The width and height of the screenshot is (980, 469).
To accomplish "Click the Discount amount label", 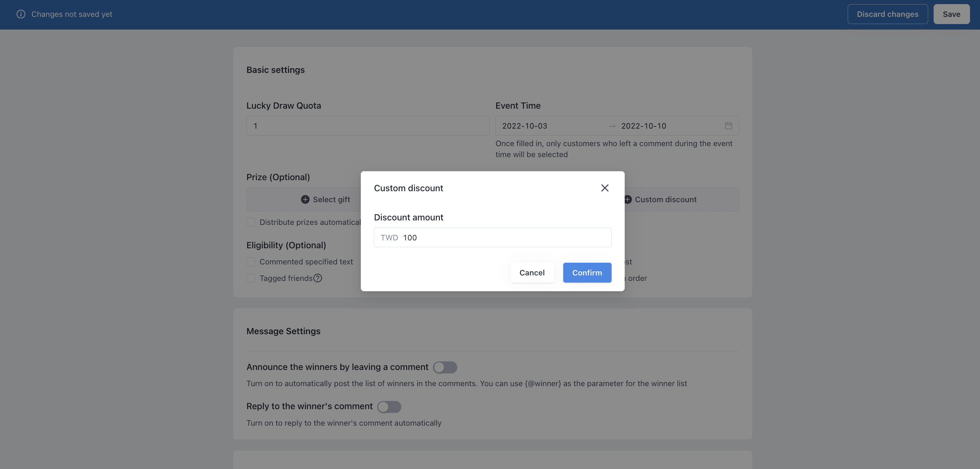I will 409,217.
